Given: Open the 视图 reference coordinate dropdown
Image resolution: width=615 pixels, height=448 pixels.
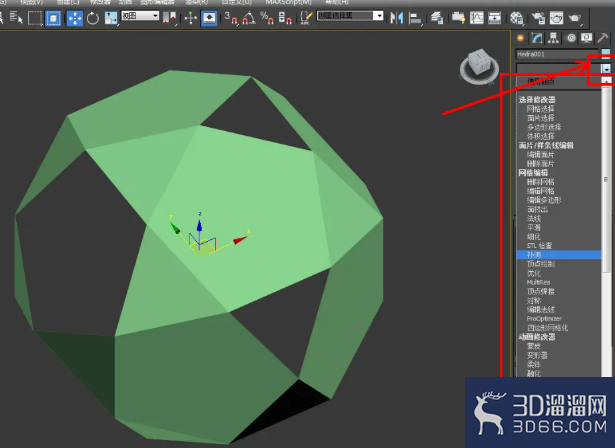Looking at the screenshot, I should pos(140,16).
